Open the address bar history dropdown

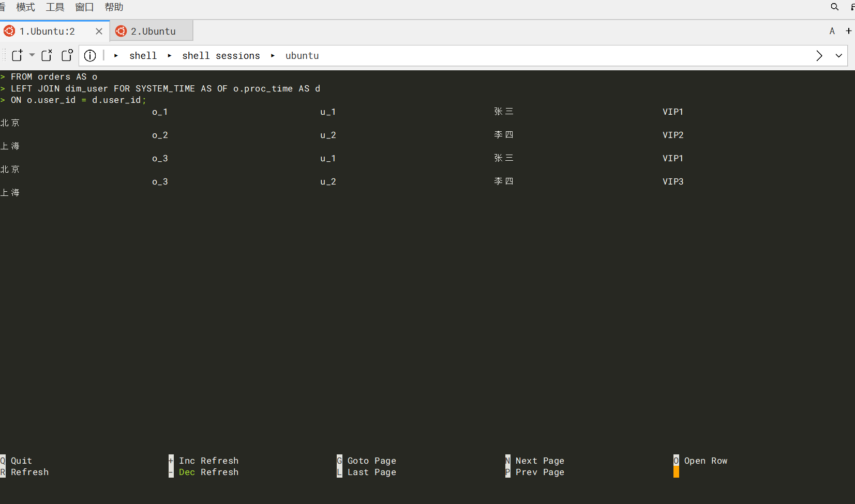838,56
